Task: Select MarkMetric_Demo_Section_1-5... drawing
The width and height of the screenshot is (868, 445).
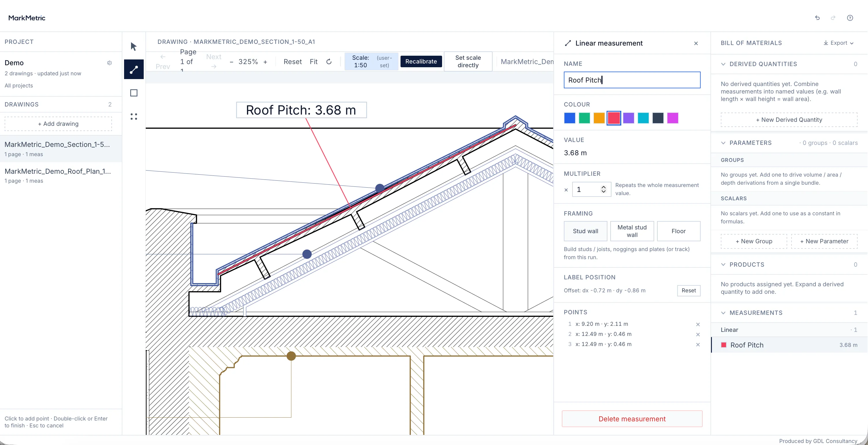Action: (x=61, y=149)
